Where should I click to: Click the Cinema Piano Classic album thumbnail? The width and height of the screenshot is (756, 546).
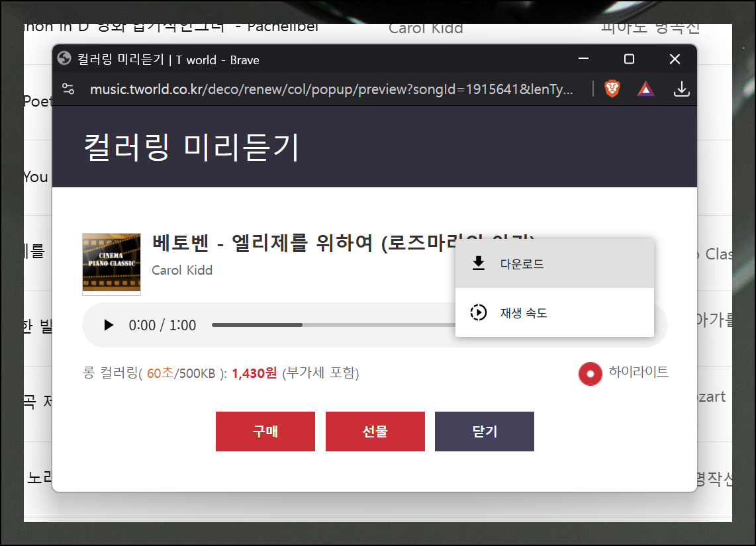[x=111, y=263]
